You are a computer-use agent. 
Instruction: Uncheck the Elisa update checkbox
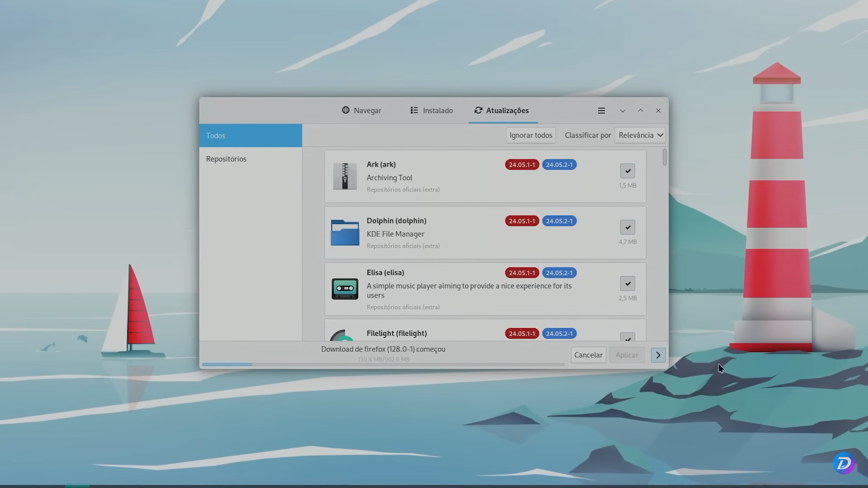coord(627,283)
